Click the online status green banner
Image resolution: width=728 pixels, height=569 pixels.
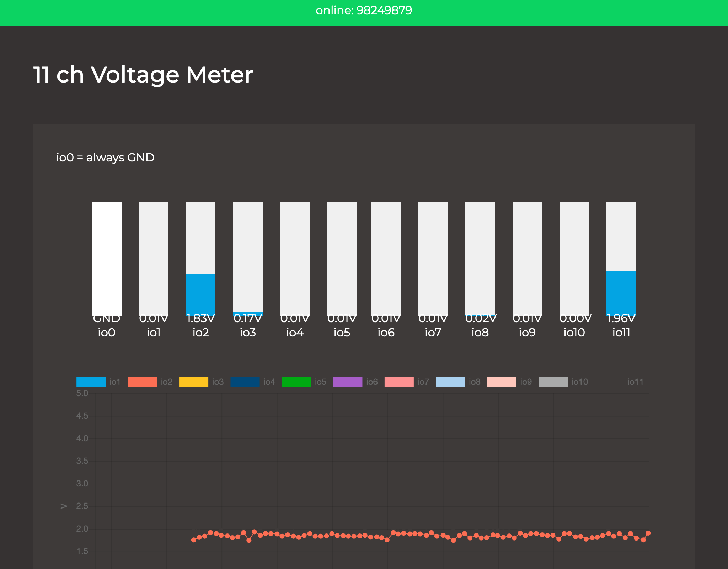click(x=364, y=12)
